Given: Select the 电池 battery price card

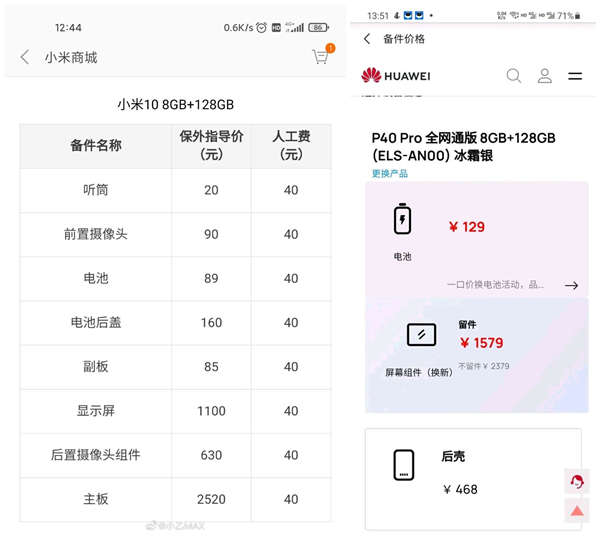Looking at the screenshot, I should pos(477,239).
